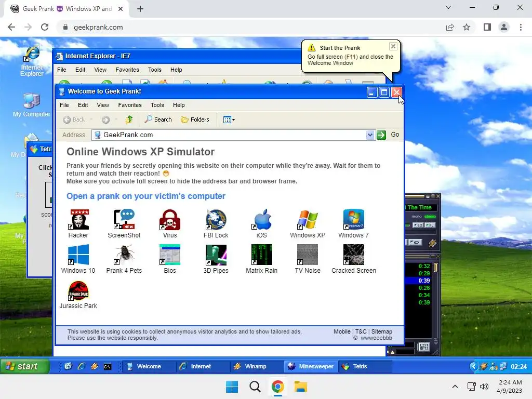Click the Search toolbar button

158,119
